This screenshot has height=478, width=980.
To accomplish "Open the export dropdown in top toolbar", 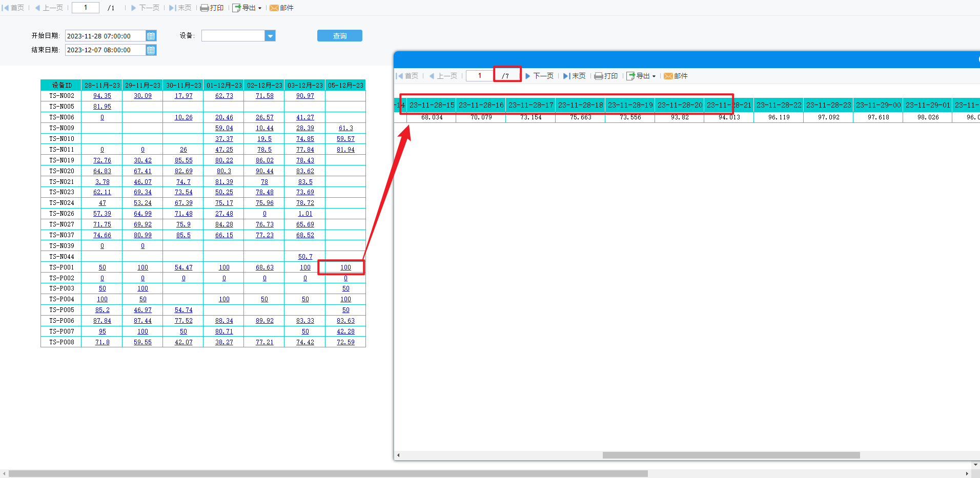I will click(x=247, y=8).
